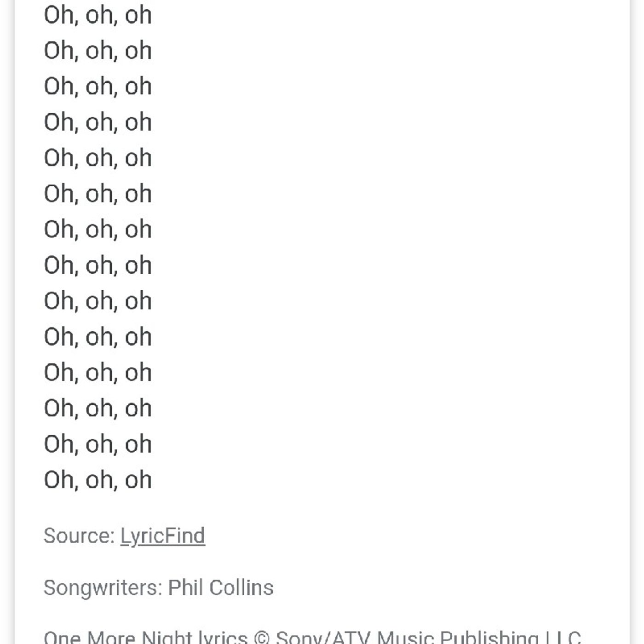Click the © copyright symbol
This screenshot has width=644, height=644.
261,638
